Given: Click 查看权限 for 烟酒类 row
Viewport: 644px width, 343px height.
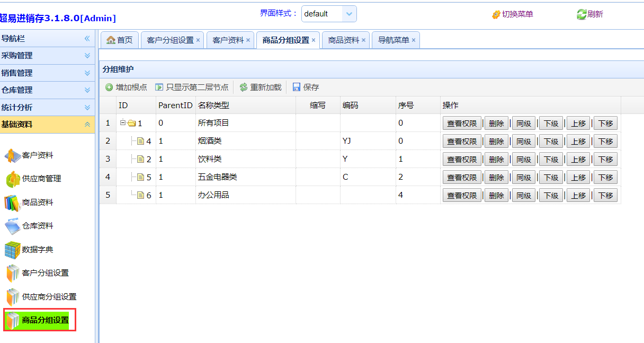Looking at the screenshot, I should [462, 142].
